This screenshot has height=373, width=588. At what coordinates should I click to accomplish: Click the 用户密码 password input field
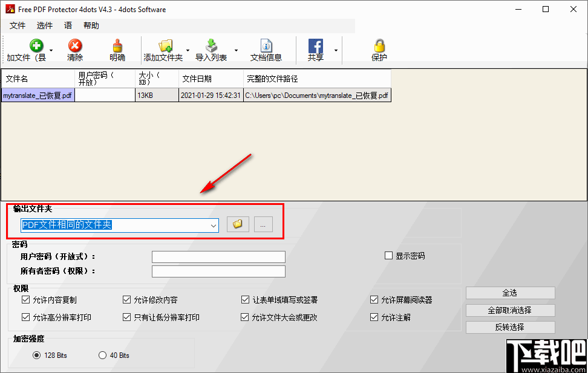[x=218, y=256]
